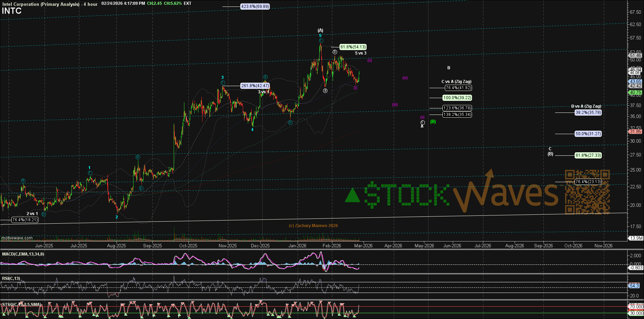Click the 61.8%(54.13) Fibonacci label
The width and height of the screenshot is (644, 319).
(x=353, y=47)
